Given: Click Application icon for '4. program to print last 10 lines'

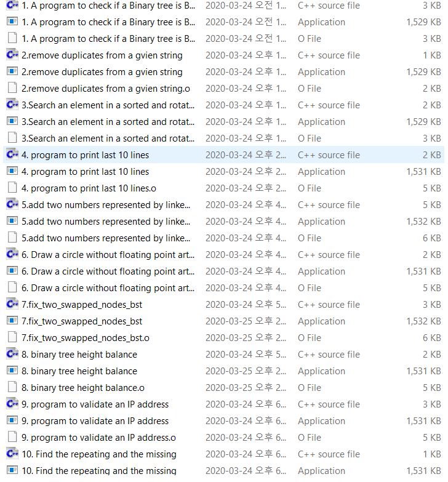Looking at the screenshot, I should [12, 171].
